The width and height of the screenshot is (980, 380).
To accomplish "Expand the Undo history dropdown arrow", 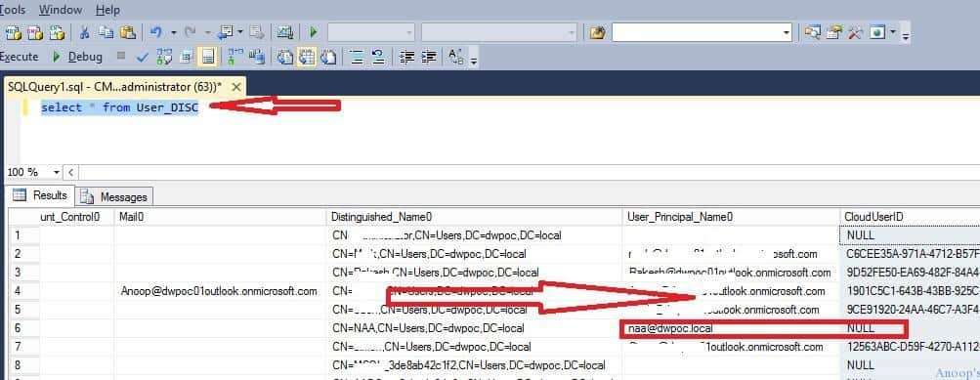I will pyautogui.click(x=174, y=32).
